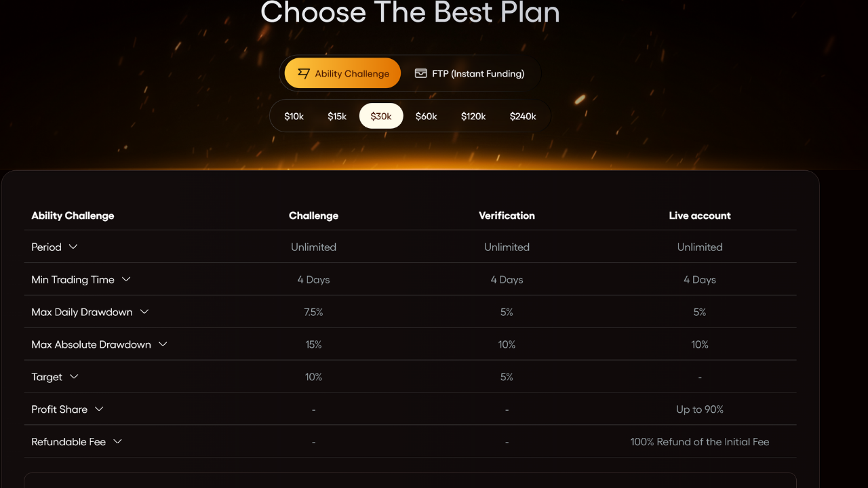
Task: Click the flag icon in Ability Challenge tab
Action: pyautogui.click(x=304, y=73)
